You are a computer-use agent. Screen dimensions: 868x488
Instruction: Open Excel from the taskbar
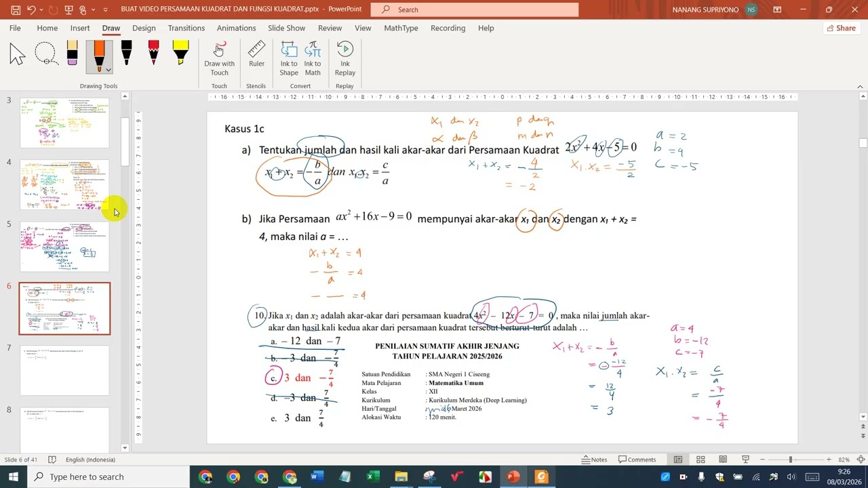(373, 476)
